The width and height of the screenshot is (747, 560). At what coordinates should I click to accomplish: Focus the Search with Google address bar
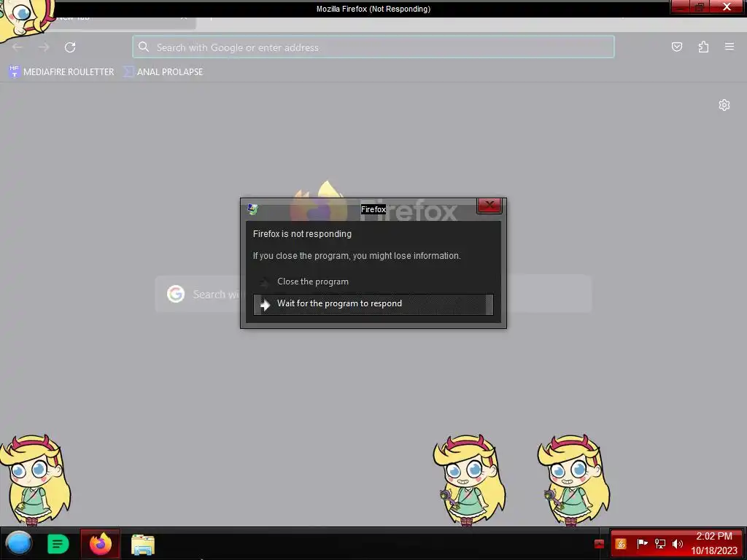373,47
